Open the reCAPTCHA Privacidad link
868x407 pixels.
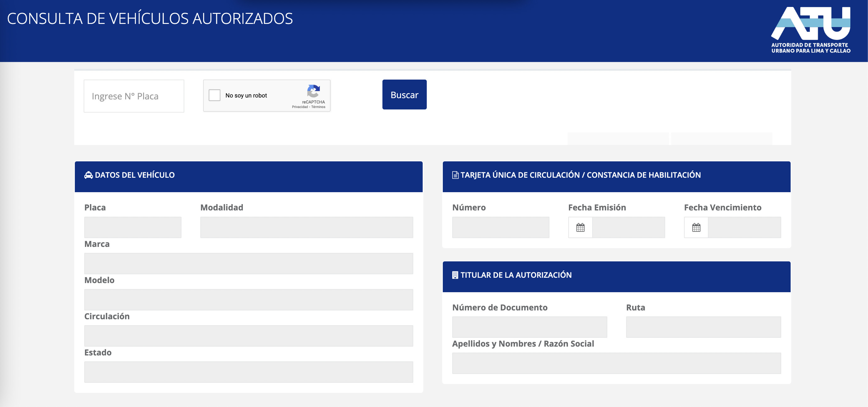(x=299, y=107)
